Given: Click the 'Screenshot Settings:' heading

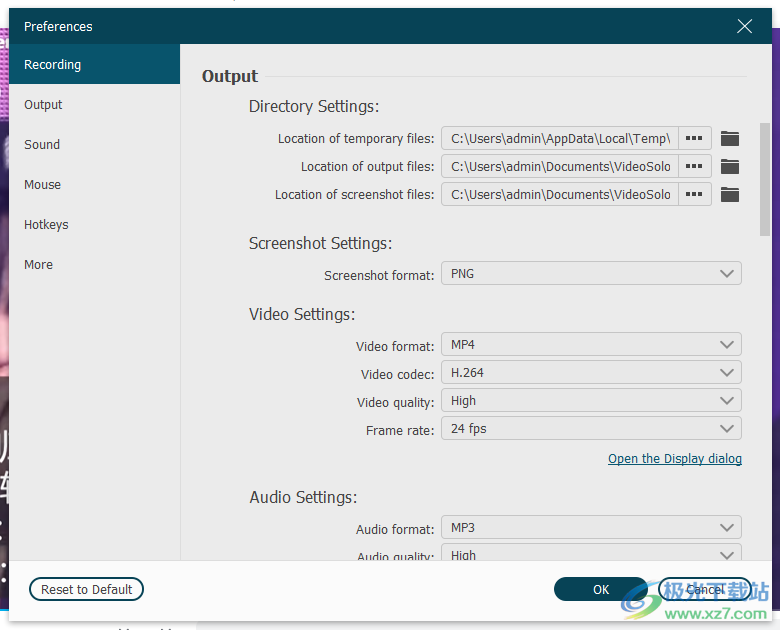Looking at the screenshot, I should coord(320,243).
